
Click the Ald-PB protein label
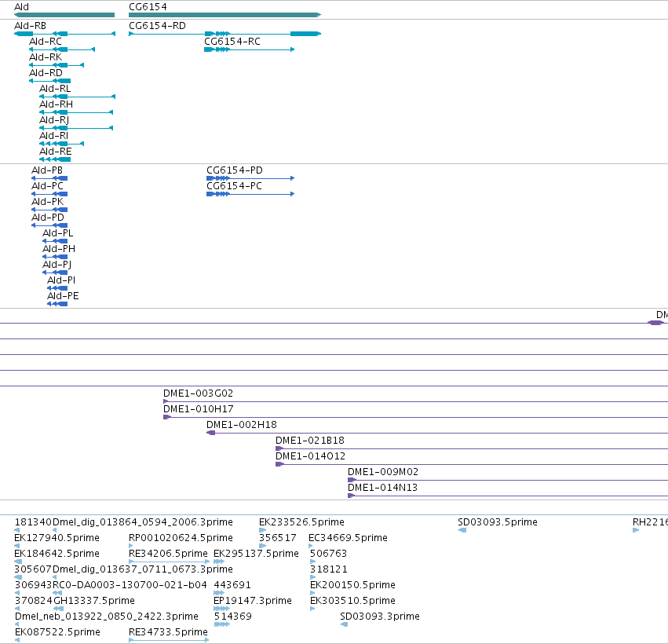point(47,170)
